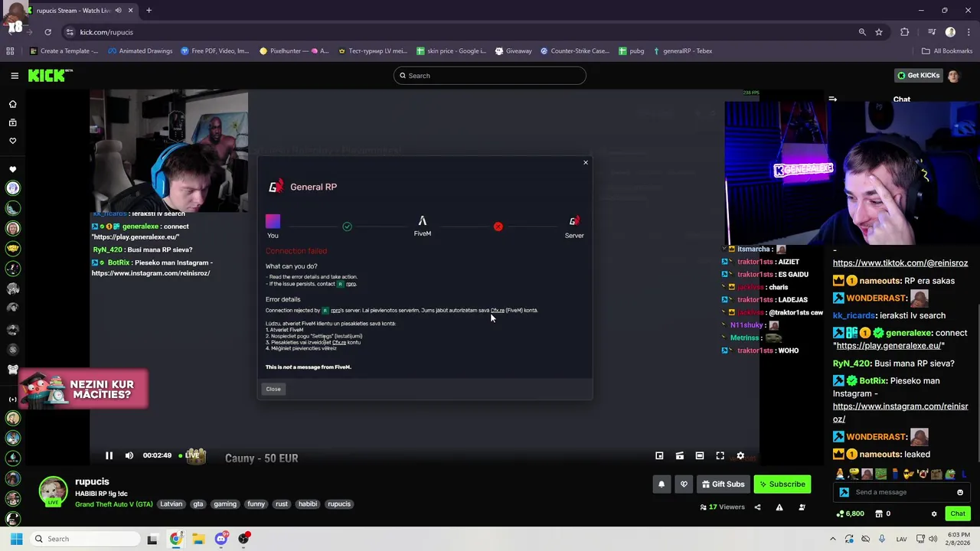
Task: Go to Kick home via logo
Action: [50, 75]
